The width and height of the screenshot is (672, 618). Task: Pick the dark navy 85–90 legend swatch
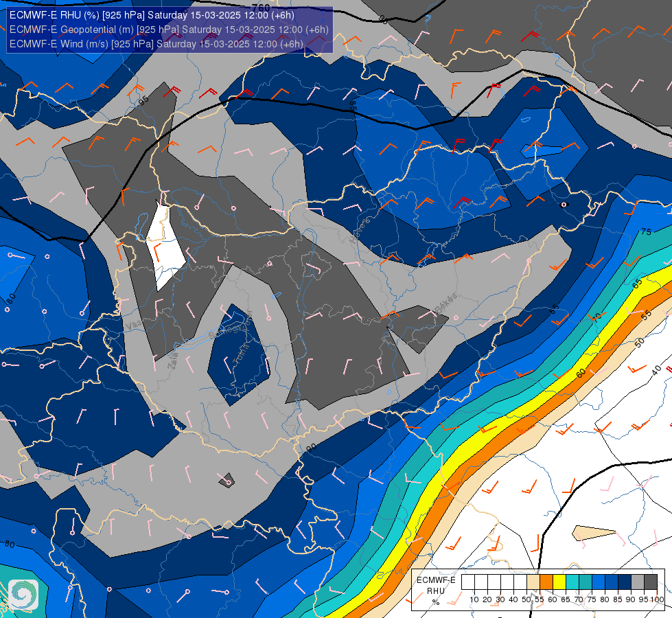[625, 582]
